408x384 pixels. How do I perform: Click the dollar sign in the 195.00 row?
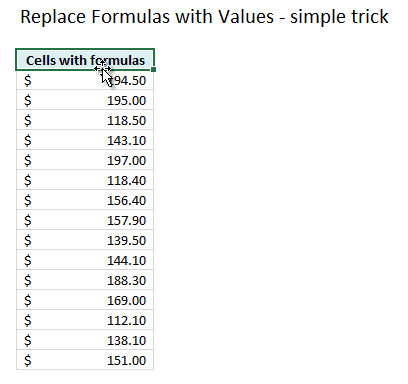point(28,100)
